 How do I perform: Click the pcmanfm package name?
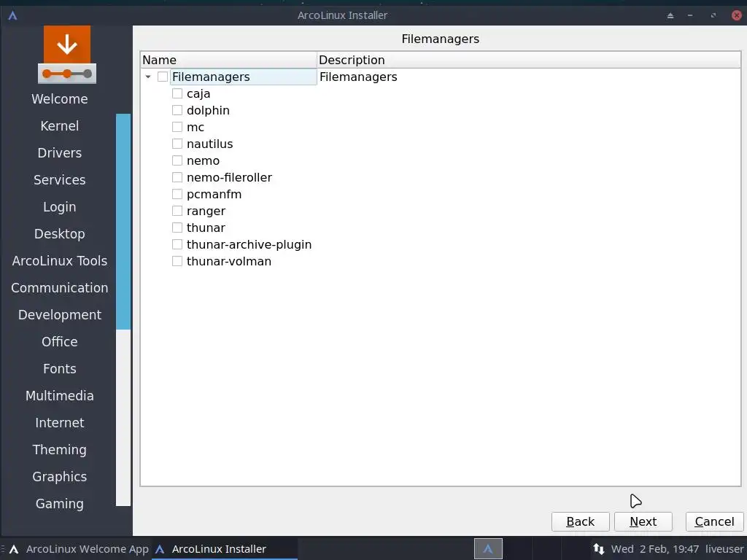tap(214, 194)
